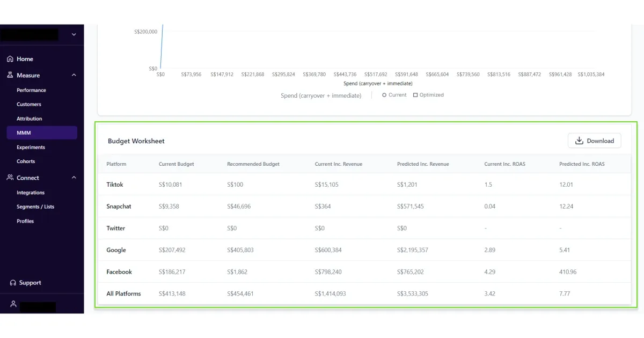Click the Platform column header
This screenshot has height=338, width=644.
(x=116, y=164)
